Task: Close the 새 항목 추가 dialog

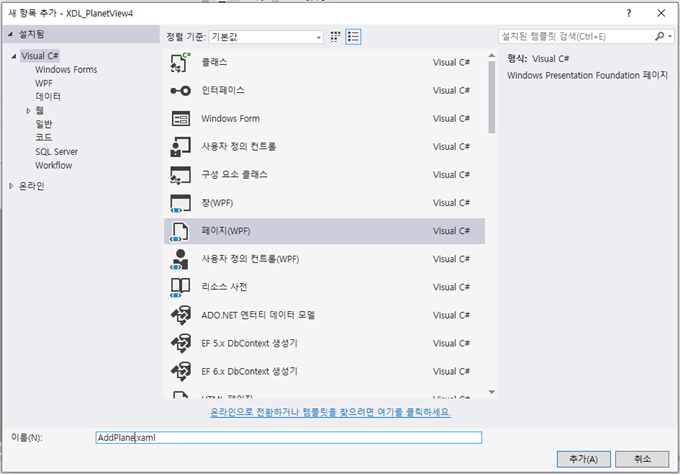Action: [x=661, y=13]
